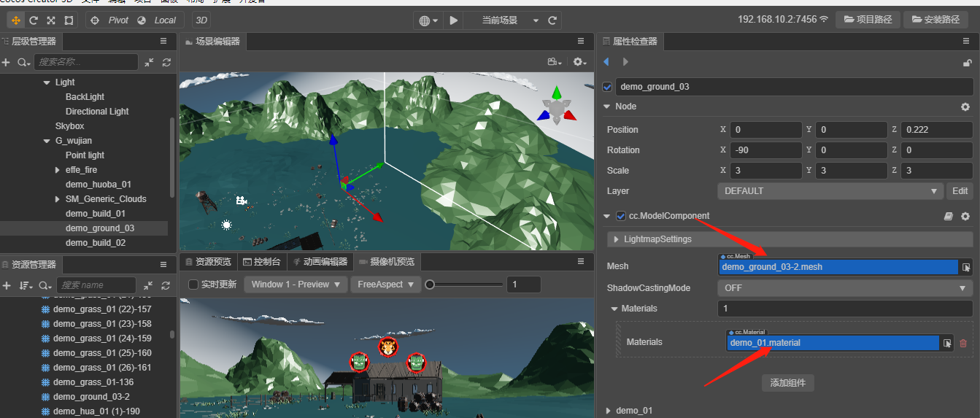Switch to the 动画编辑器 tab

point(320,262)
